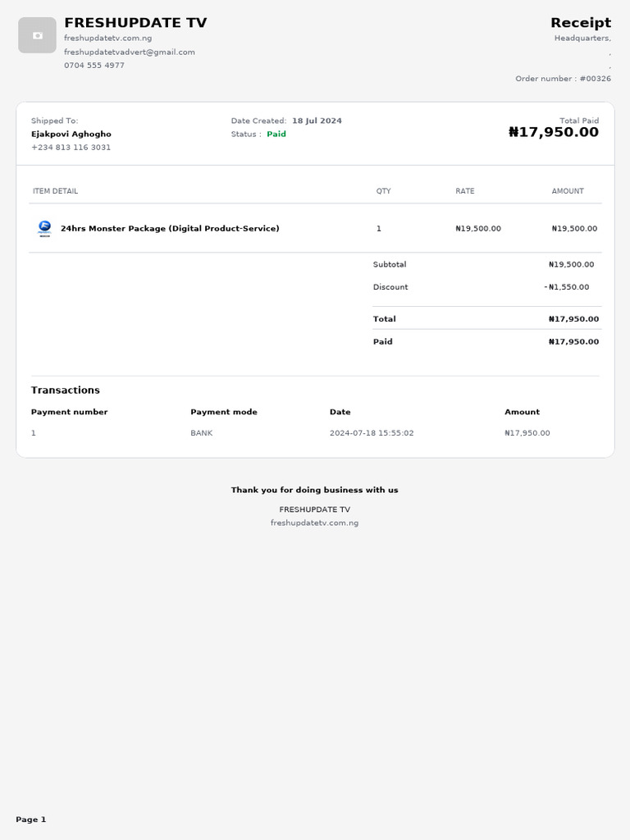Screen dimensions: 630x840
Task: Click the order number #00326
Action: (x=595, y=79)
